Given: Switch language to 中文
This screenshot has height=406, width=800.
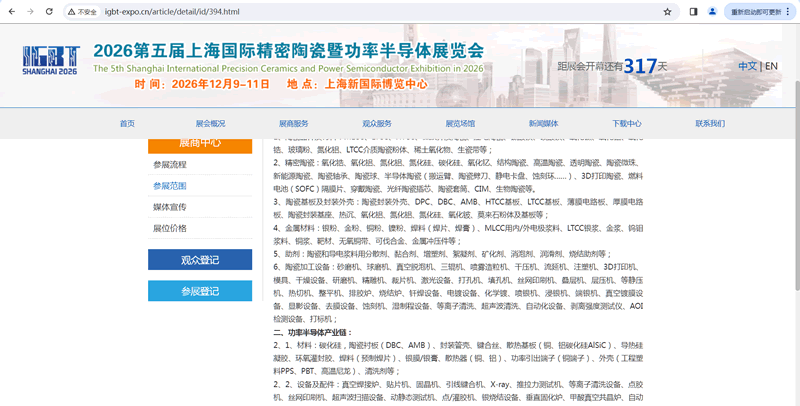Looking at the screenshot, I should (746, 66).
